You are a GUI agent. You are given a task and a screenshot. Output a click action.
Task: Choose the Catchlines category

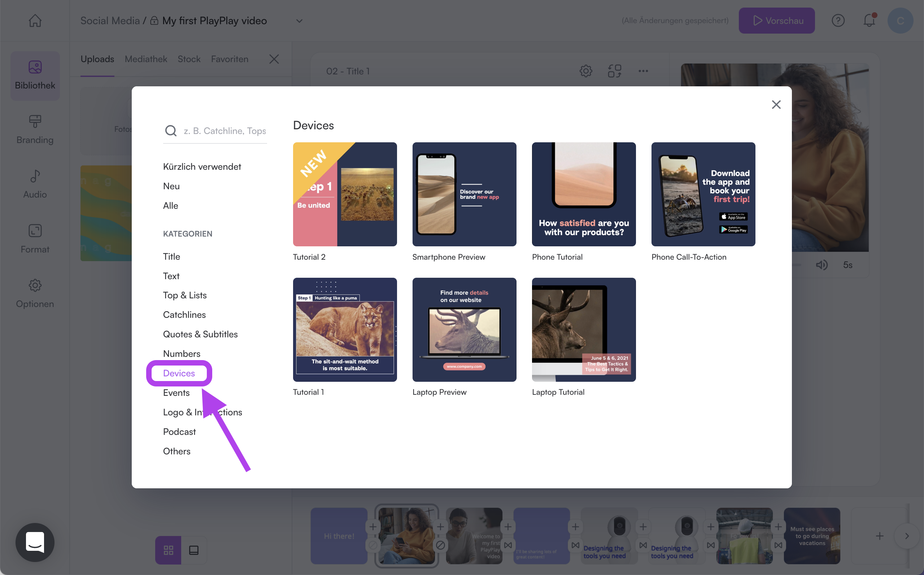[x=184, y=315]
